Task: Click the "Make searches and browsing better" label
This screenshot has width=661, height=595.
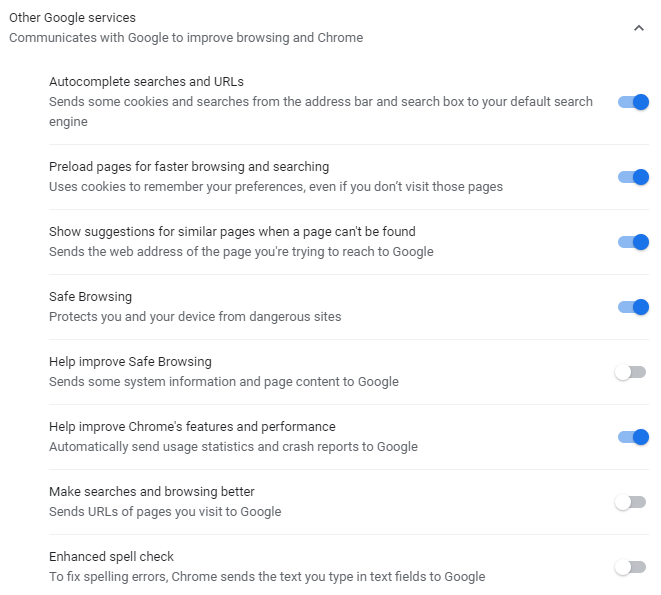Action: pos(152,492)
